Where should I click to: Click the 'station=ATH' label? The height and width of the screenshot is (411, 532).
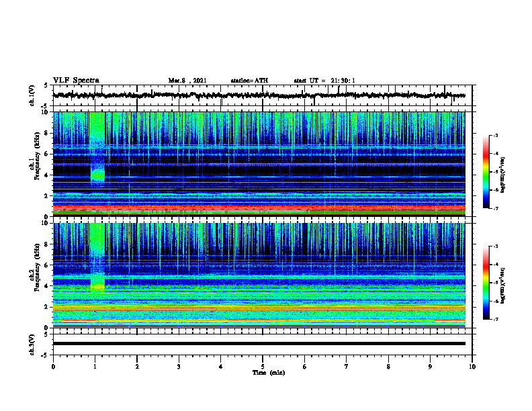[x=249, y=81]
